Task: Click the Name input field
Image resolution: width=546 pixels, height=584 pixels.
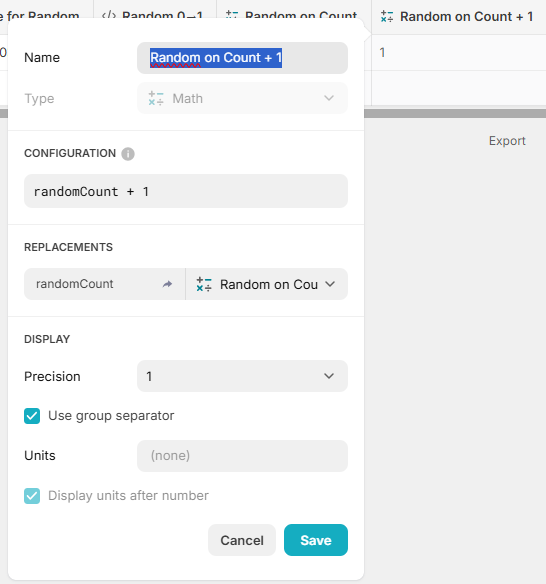Action: pos(242,58)
